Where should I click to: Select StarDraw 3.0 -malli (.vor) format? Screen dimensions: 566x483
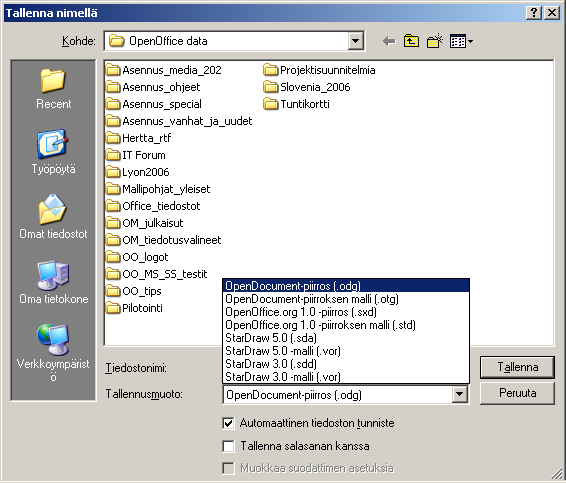tap(346, 377)
